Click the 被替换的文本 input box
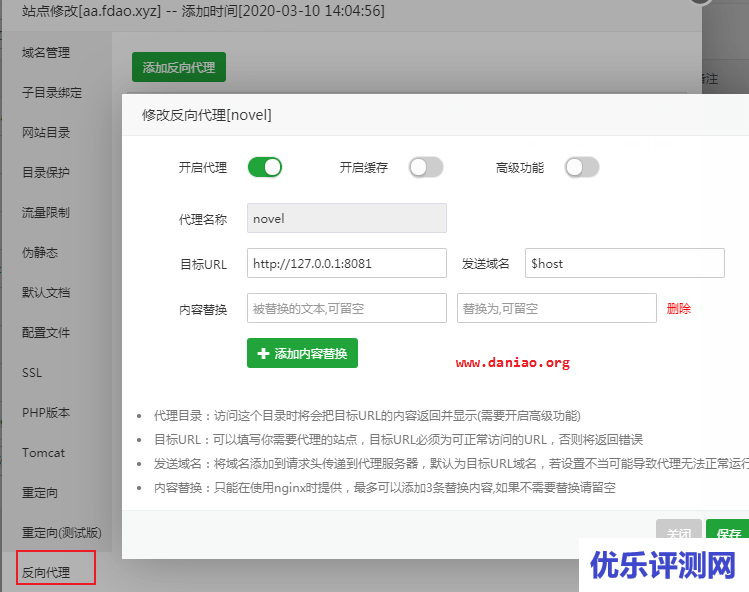The image size is (749, 592). (x=346, y=308)
